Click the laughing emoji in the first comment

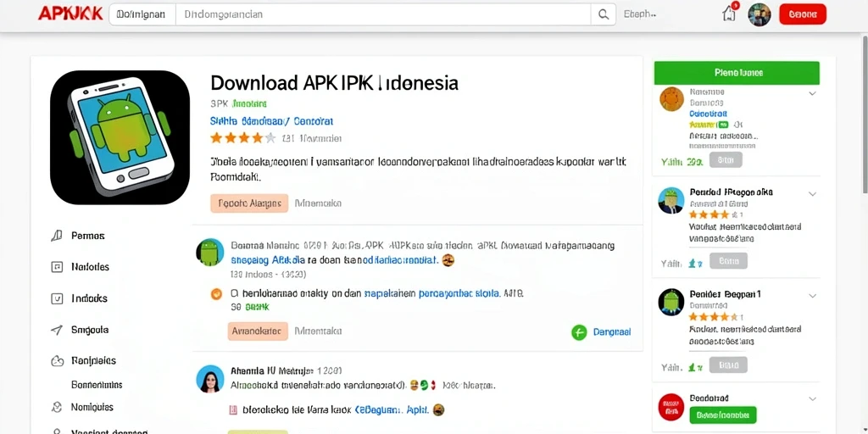click(x=448, y=259)
